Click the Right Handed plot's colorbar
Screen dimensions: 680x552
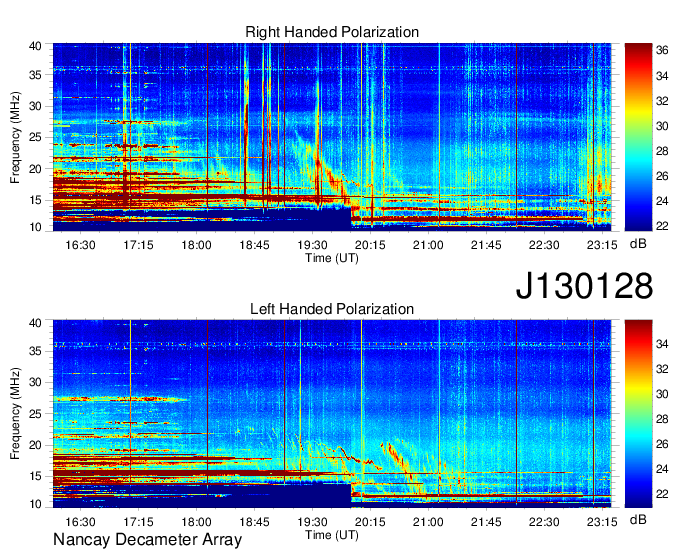638,137
